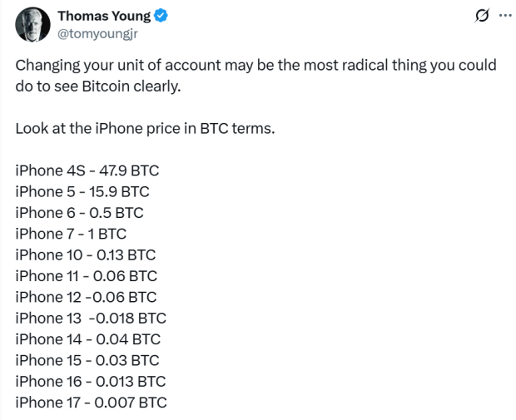The width and height of the screenshot is (516, 420).
Task: Click the iPhone 5 - 15.9 BTC line
Action: [x=82, y=192]
